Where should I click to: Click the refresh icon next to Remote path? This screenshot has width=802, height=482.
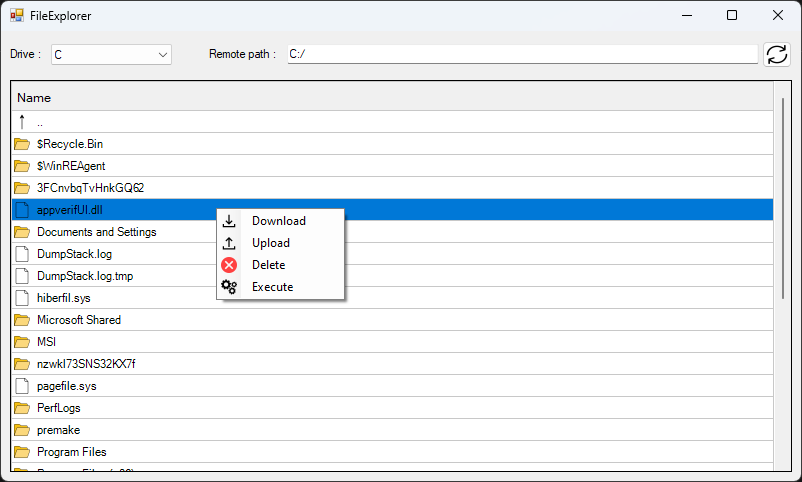coord(776,54)
